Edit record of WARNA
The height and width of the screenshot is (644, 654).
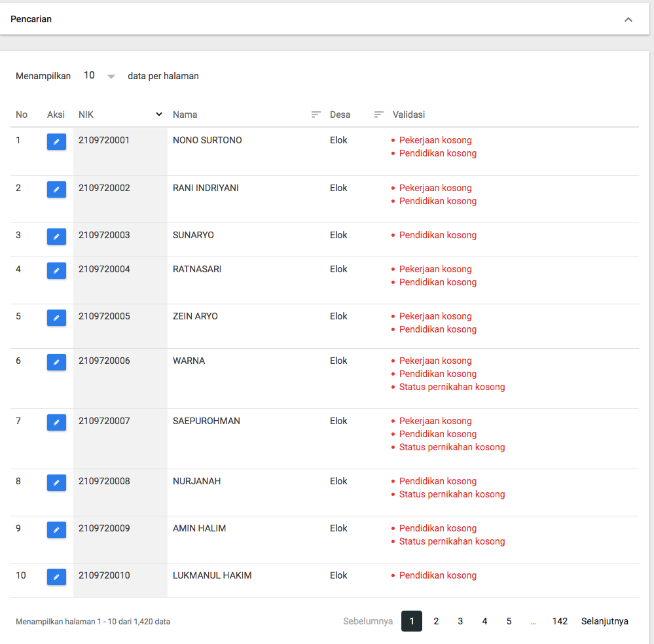tap(56, 363)
